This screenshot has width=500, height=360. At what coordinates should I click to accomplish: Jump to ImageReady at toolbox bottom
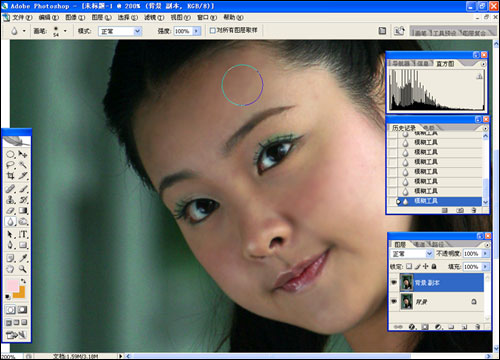[16, 335]
